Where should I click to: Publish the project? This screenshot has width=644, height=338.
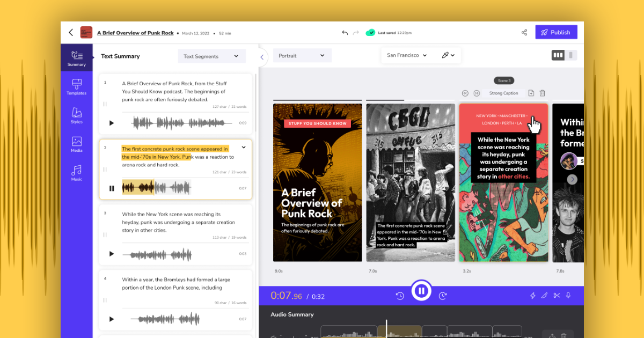(556, 32)
